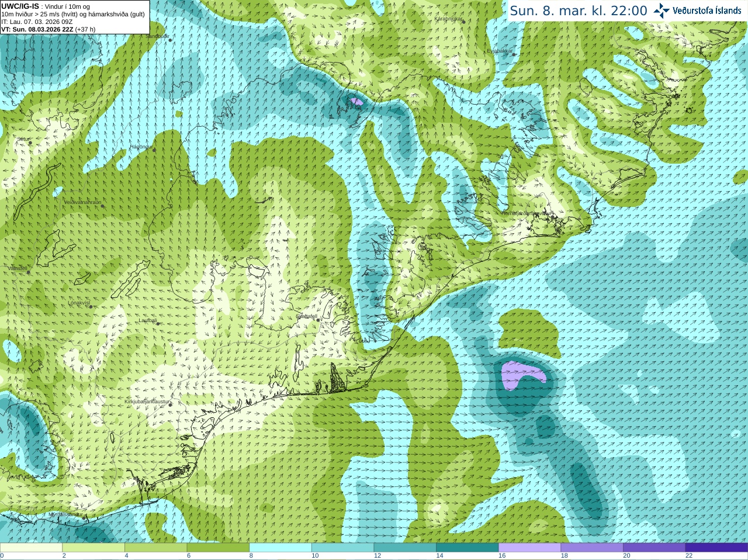Pick the 0–2 m/s pale yellow legend swatch
This screenshot has width=748, height=560.
(x=31, y=548)
